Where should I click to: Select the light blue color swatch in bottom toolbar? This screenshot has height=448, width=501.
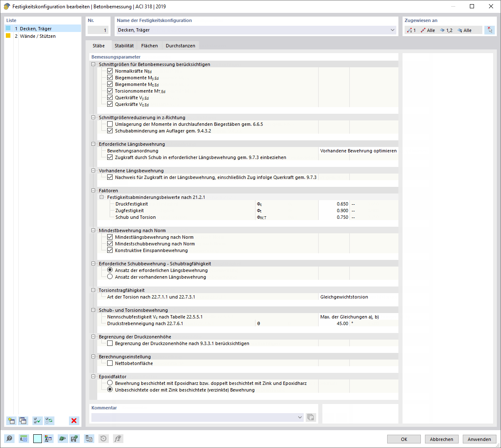[37, 438]
